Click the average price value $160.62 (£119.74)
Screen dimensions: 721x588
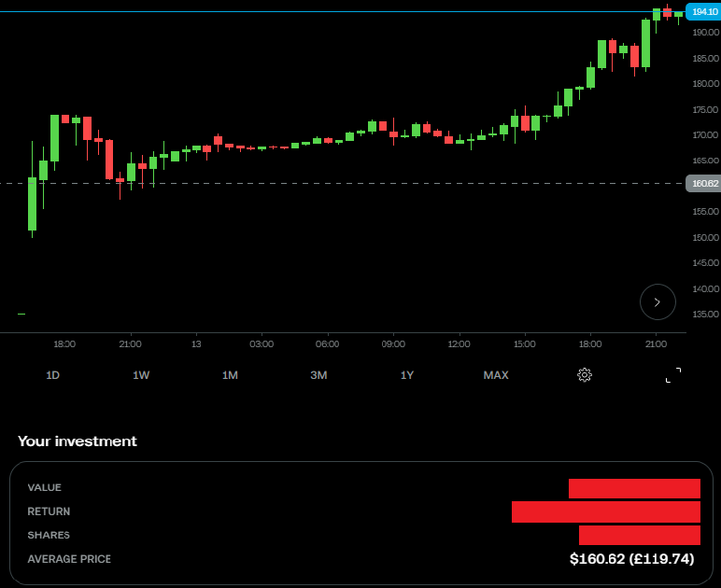coord(631,558)
